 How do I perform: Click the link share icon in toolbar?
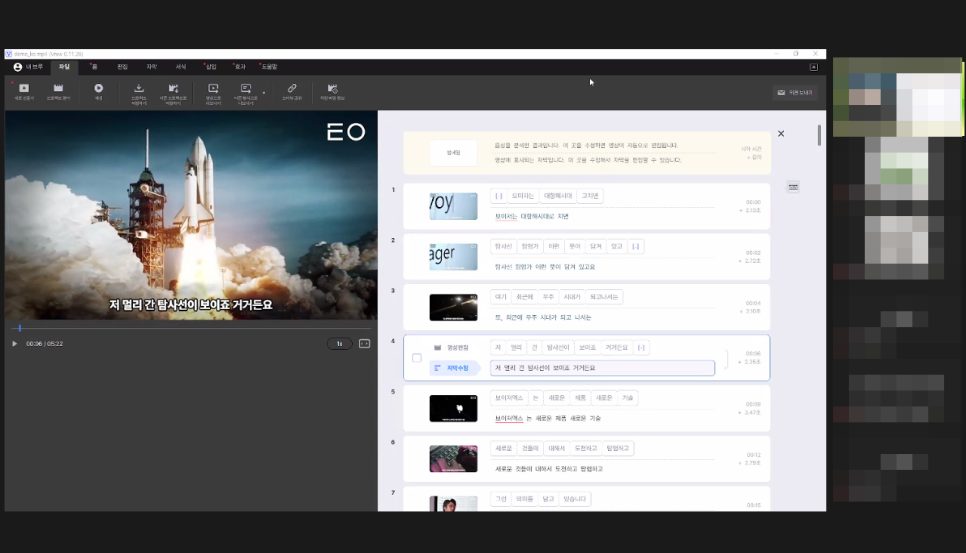click(292, 89)
